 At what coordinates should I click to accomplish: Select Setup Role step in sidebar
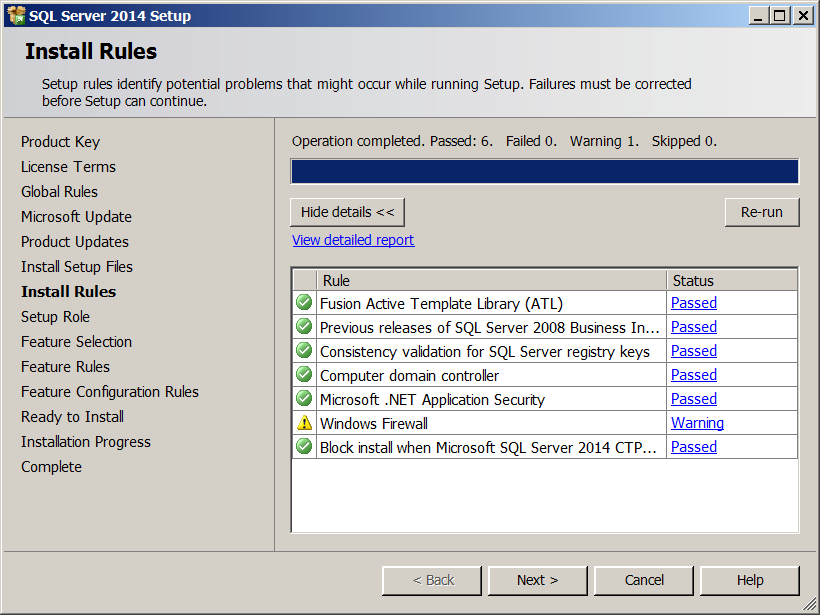[x=55, y=317]
